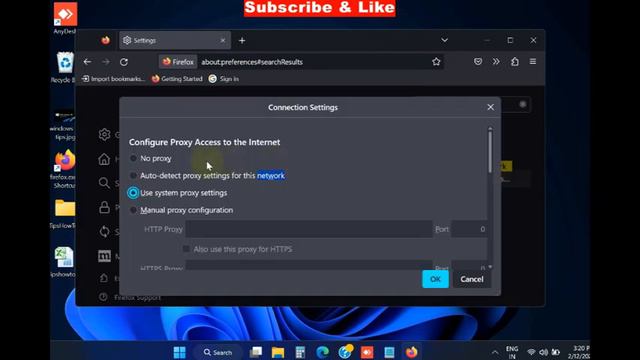The height and width of the screenshot is (360, 640).
Task: Open the More from Mozilla sidebar icon
Action: pyautogui.click(x=104, y=256)
